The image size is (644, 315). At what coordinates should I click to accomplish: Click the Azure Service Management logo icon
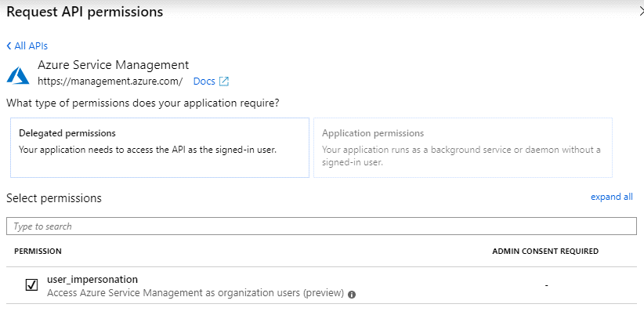point(17,74)
